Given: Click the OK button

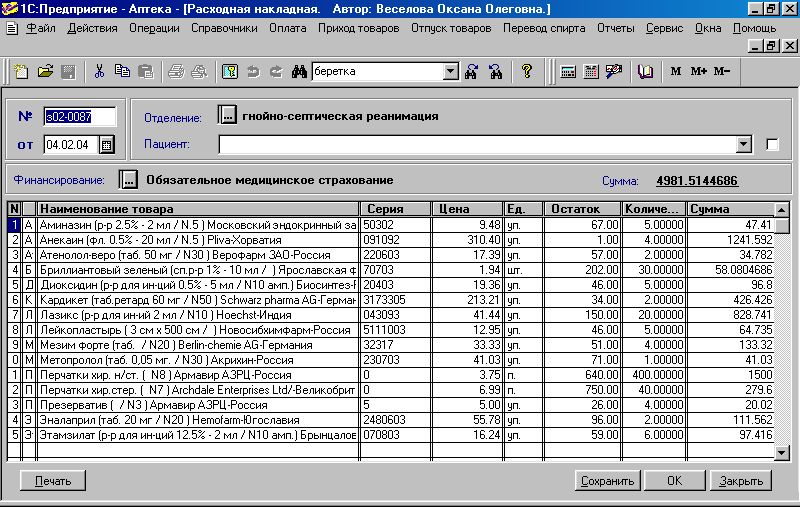Looking at the screenshot, I should [x=674, y=480].
